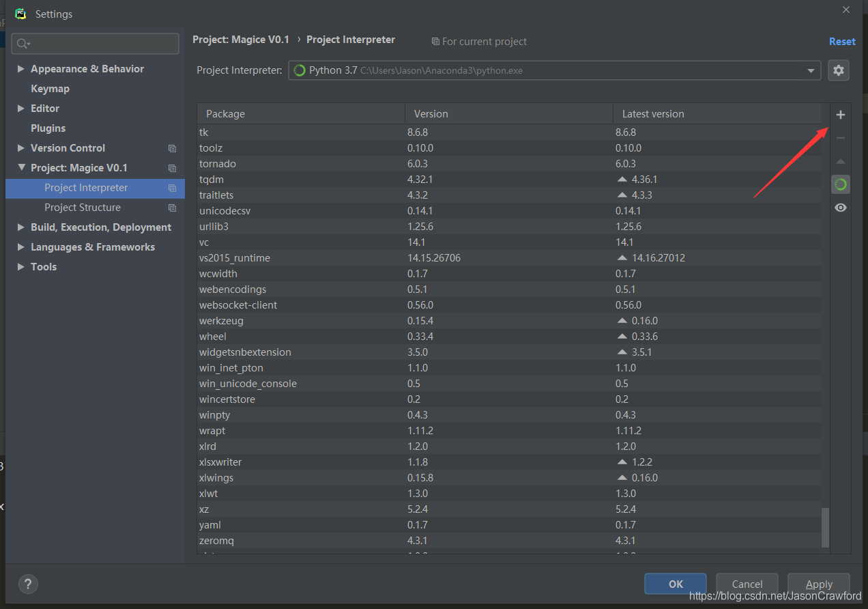Click the Apply button
Image resolution: width=868 pixels, height=609 pixels.
coord(819,584)
